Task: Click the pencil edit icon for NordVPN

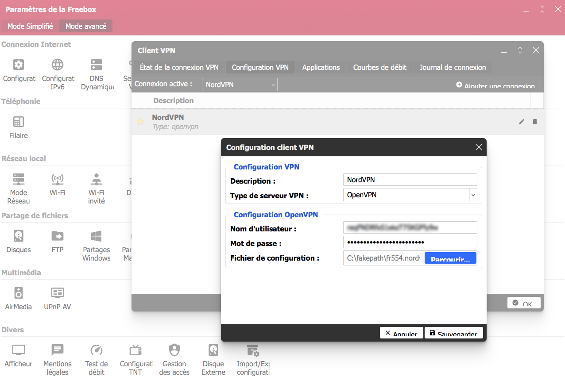Action: pyautogui.click(x=521, y=122)
